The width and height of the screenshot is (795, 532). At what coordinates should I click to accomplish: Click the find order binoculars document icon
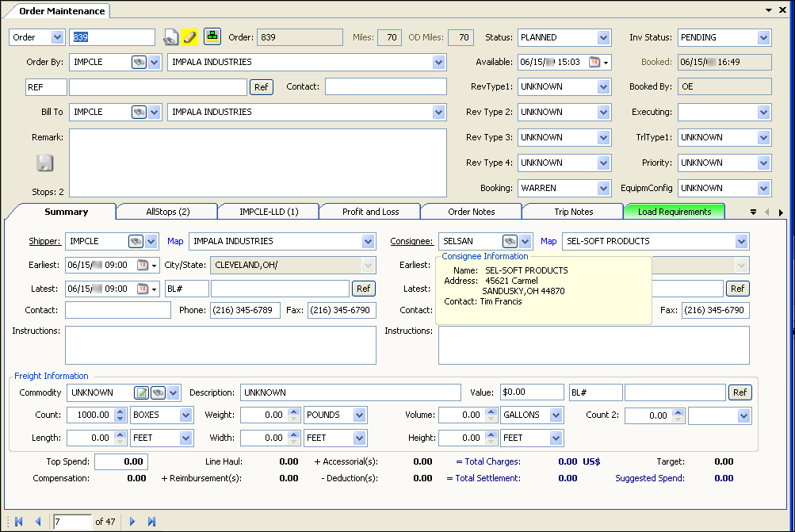(x=171, y=37)
